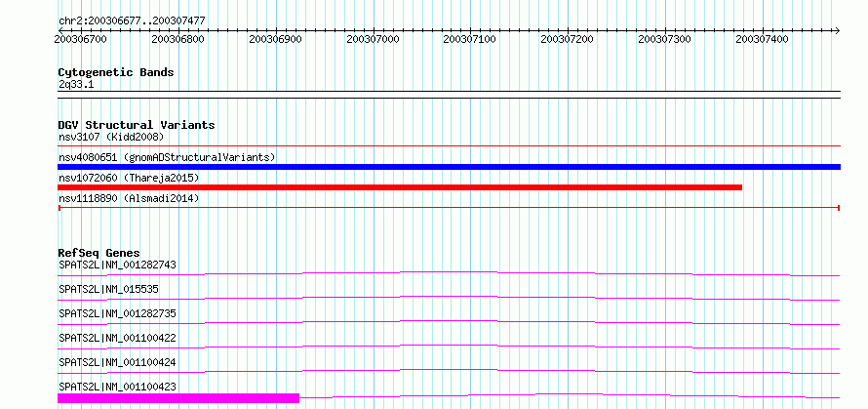This screenshot has width=868, height=409.
Task: Open transcript SPATS2L|NM_015535 label
Action: (x=109, y=289)
